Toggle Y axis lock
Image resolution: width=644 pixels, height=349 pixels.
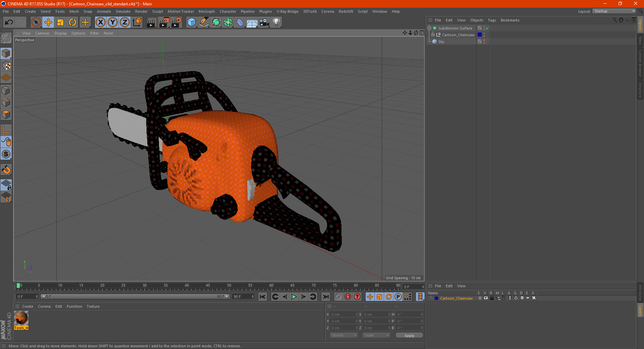tap(113, 22)
